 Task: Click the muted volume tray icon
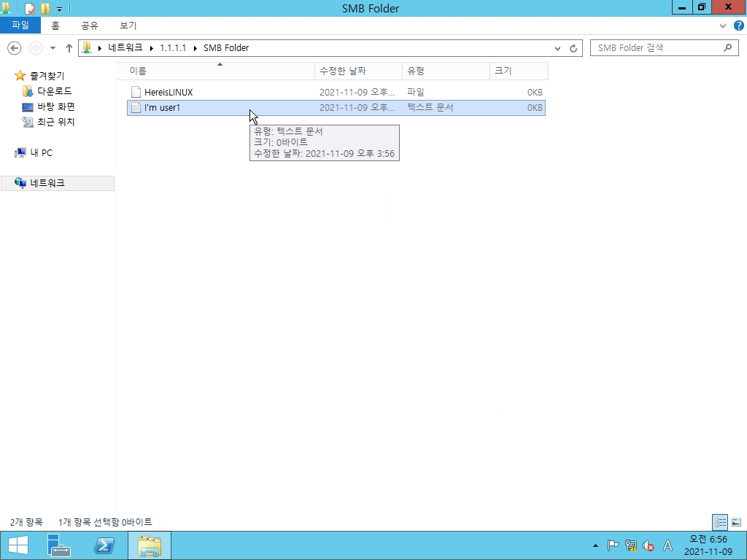point(649,545)
